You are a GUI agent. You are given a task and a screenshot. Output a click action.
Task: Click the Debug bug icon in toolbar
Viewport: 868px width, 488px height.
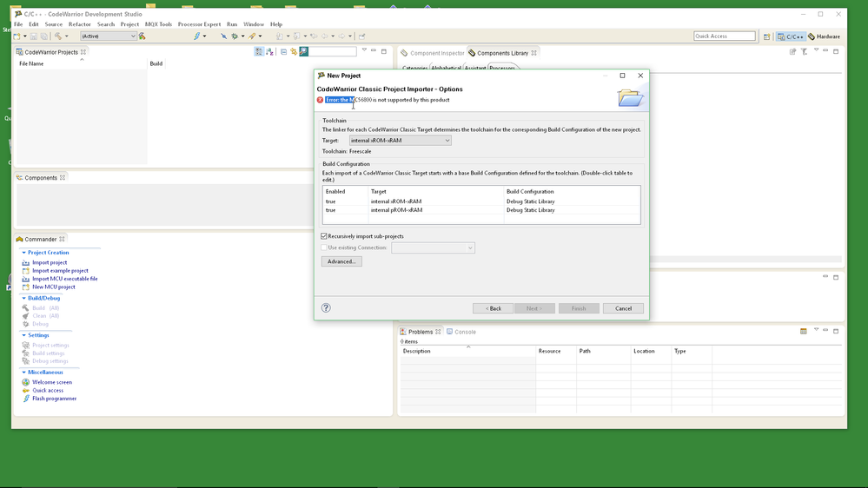tap(235, 36)
